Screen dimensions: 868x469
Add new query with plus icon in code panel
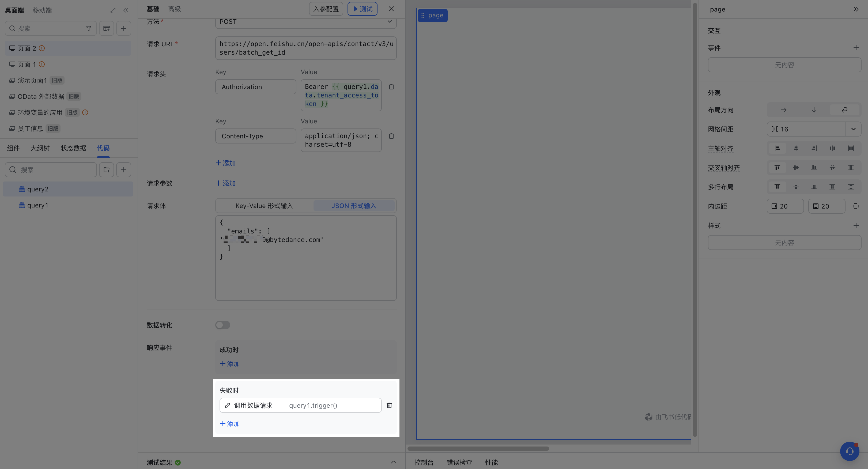tap(124, 170)
